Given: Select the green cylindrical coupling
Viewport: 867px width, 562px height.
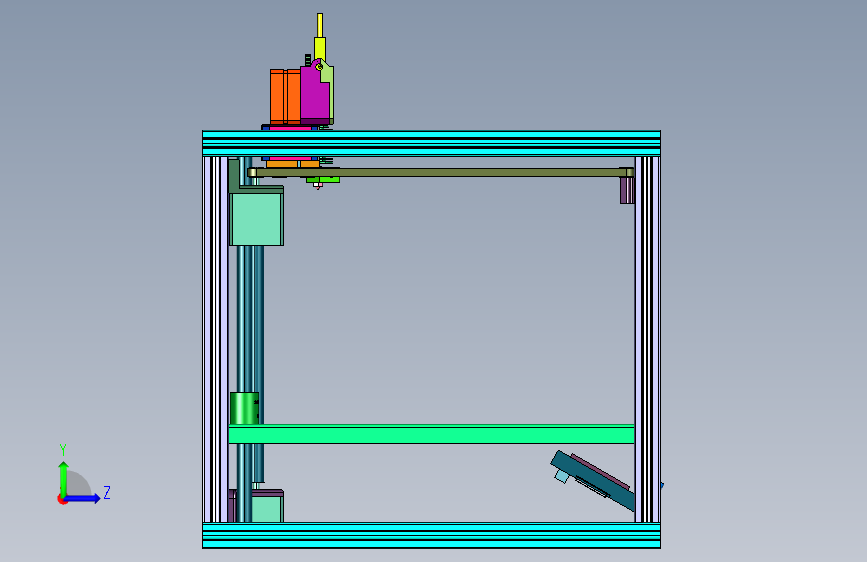Looking at the screenshot, I should coord(244,409).
